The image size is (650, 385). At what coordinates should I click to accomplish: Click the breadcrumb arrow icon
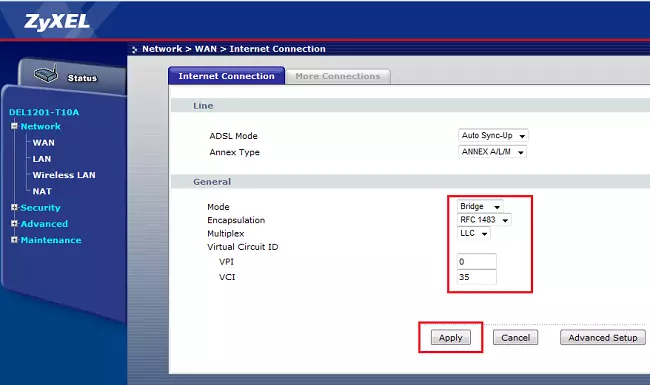[134, 50]
